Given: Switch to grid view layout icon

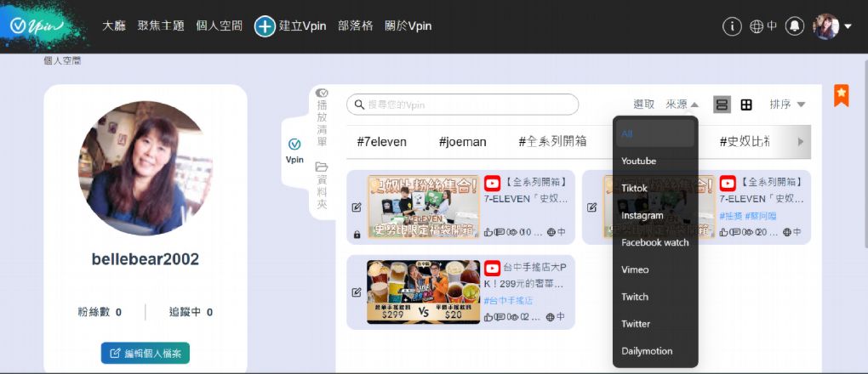Looking at the screenshot, I should point(746,105).
